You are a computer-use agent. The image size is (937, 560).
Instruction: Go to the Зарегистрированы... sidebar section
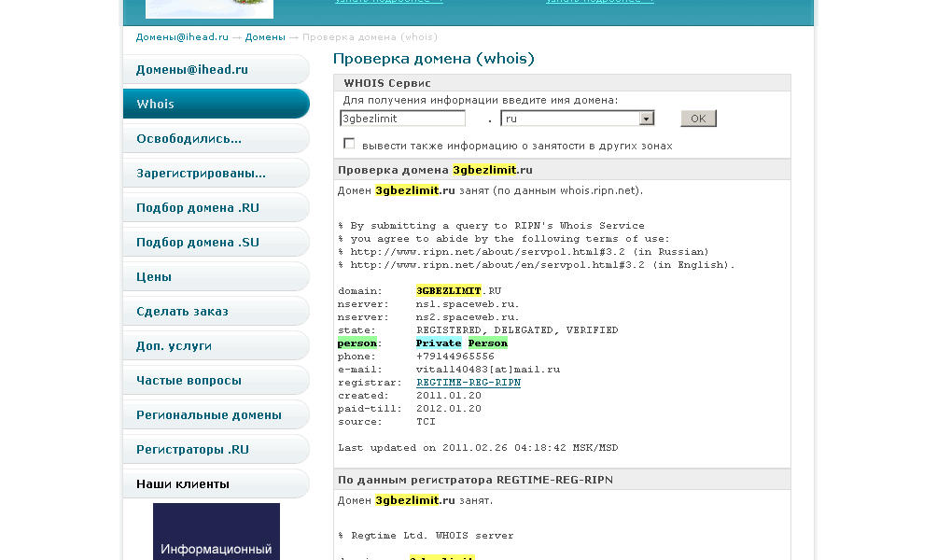(x=216, y=174)
